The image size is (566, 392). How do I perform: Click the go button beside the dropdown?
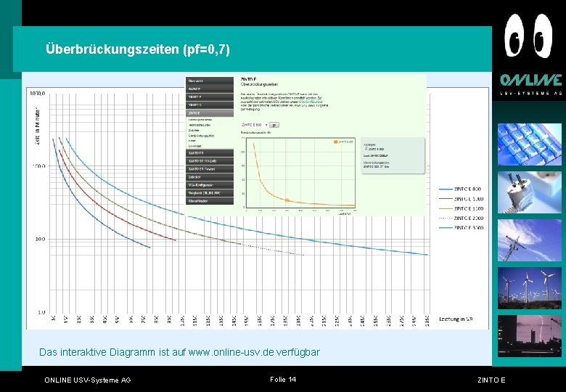click(274, 125)
